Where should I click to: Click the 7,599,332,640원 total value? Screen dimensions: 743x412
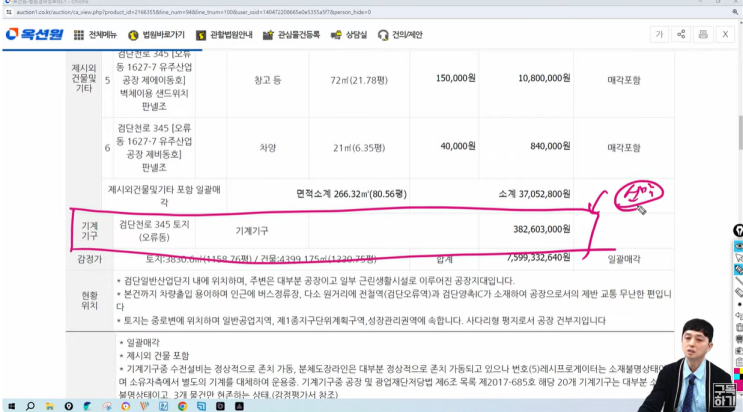click(538, 257)
